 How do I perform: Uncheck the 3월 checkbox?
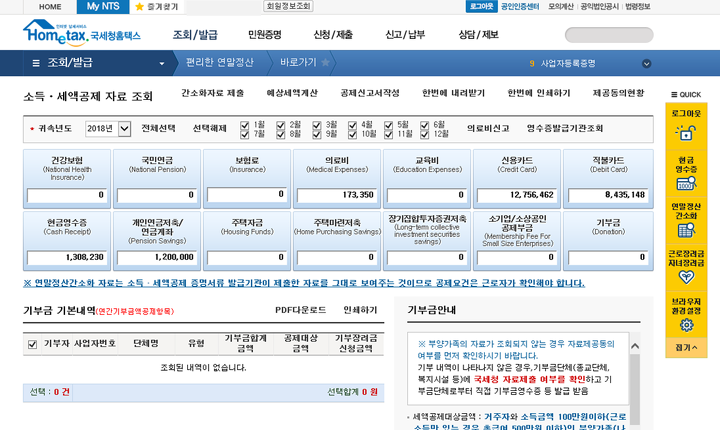(316, 125)
